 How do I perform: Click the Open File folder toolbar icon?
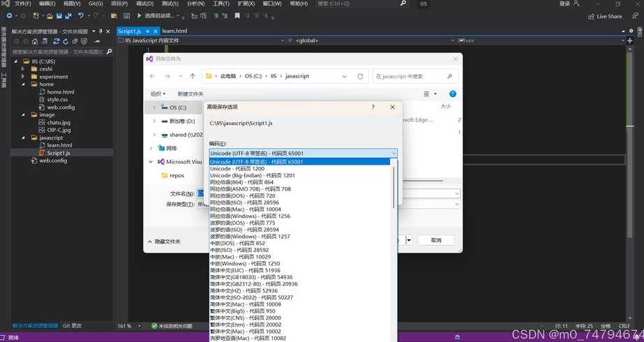coord(50,16)
